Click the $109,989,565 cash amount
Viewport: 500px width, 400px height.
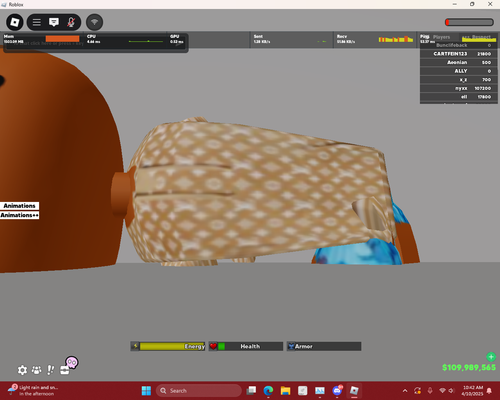469,367
